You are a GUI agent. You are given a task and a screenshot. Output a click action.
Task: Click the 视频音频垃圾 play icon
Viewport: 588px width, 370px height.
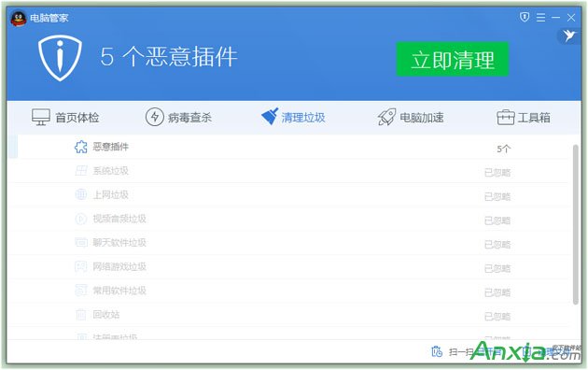coord(81,219)
